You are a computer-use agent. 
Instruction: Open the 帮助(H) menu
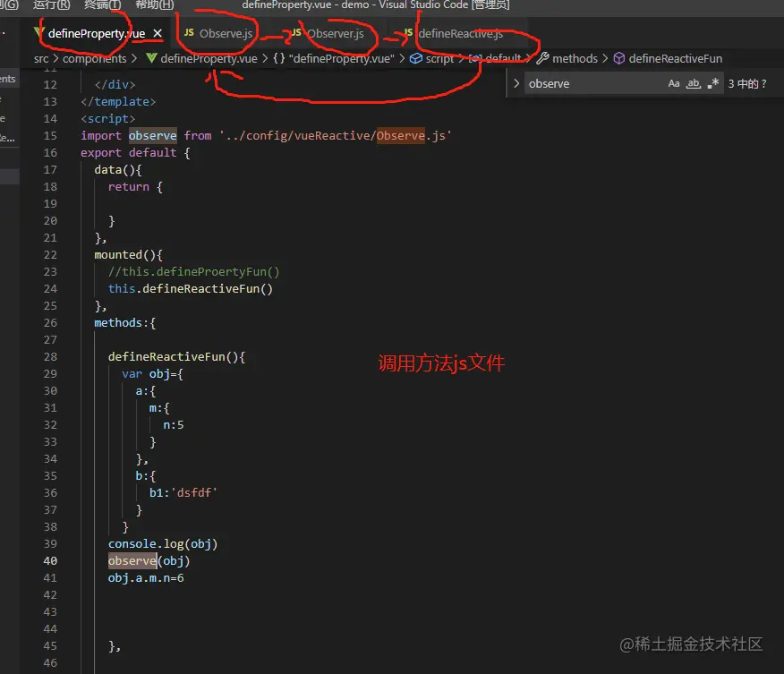click(155, 5)
